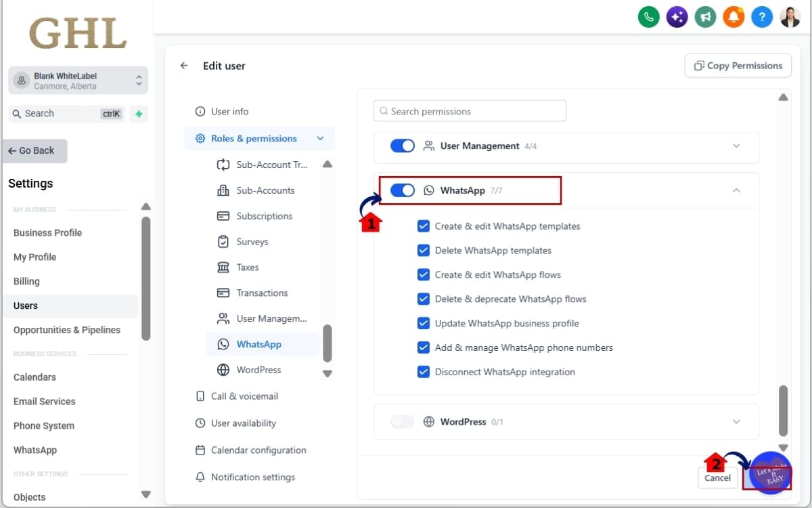
Task: Open the purple AI sparkle icon
Action: 677,17
